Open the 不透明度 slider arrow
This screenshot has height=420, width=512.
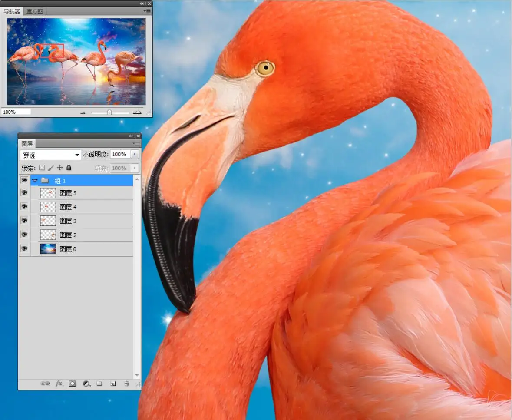(x=135, y=154)
